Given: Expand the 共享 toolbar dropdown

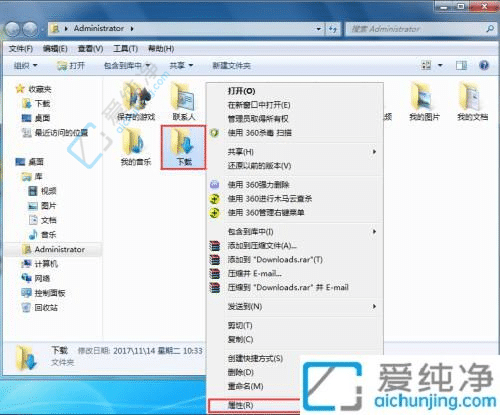Looking at the screenshot, I should click(181, 66).
